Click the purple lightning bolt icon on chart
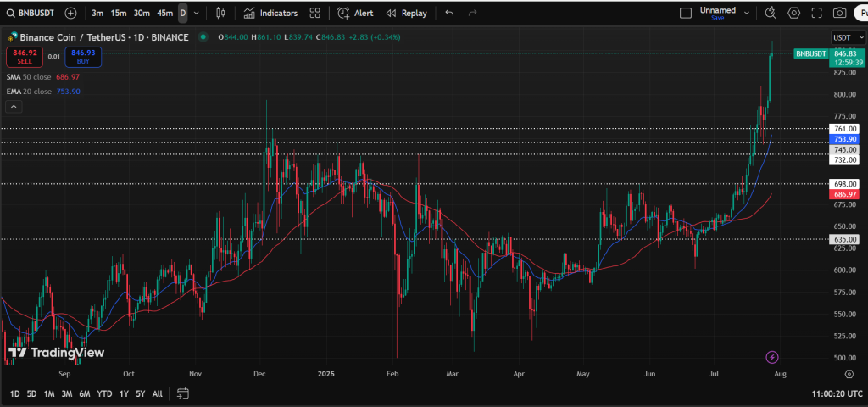The image size is (868, 407). tap(773, 357)
